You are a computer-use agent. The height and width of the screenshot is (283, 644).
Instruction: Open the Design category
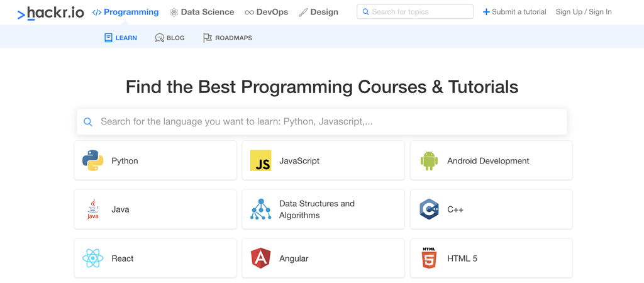(318, 12)
